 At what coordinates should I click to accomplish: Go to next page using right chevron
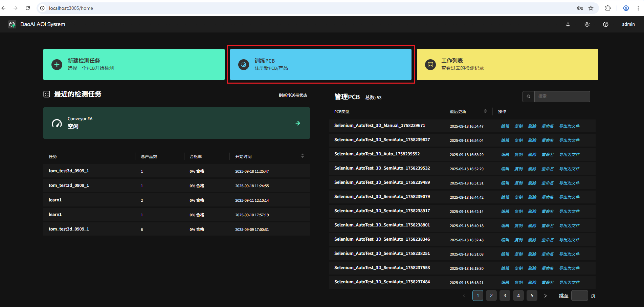(546, 295)
